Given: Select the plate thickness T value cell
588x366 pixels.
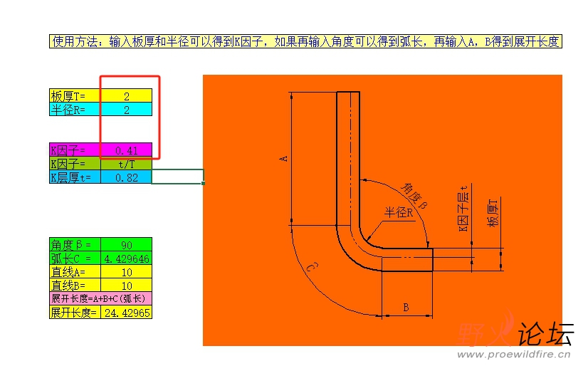Looking at the screenshot, I should (x=127, y=96).
